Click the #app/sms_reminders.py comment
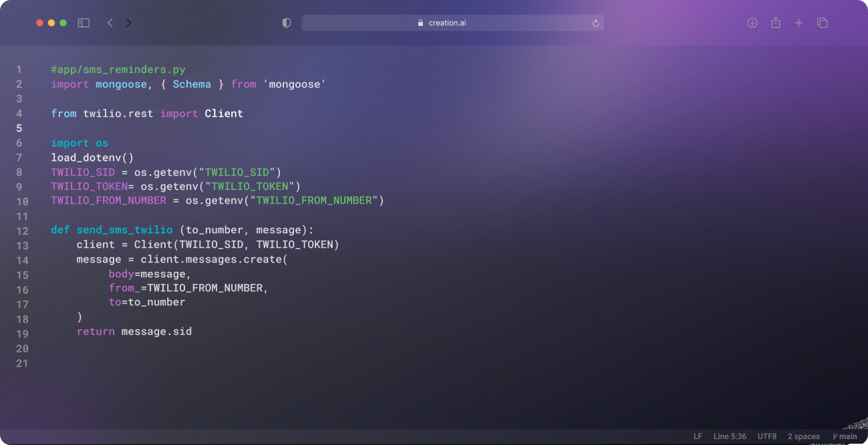 pos(118,69)
